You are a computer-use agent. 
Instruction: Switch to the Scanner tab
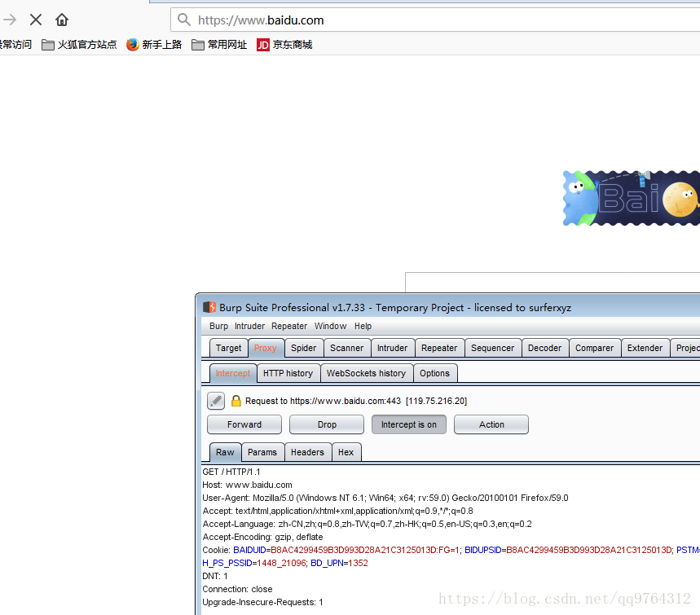pyautogui.click(x=347, y=348)
